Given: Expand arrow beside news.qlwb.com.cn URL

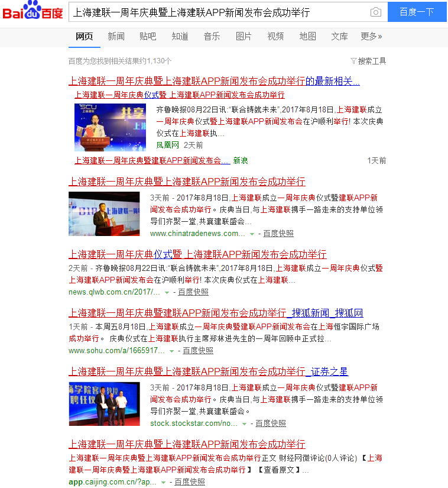Looking at the screenshot, I should click(167, 293).
